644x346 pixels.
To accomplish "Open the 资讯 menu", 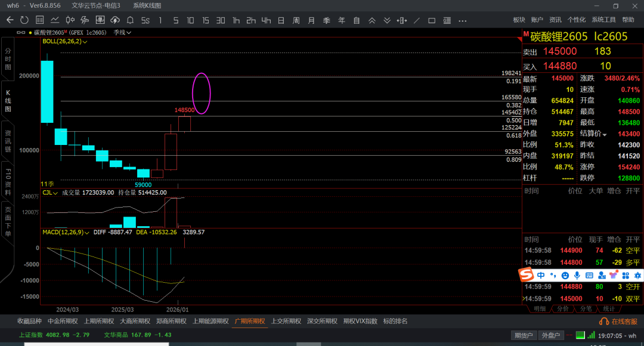I will [555, 20].
